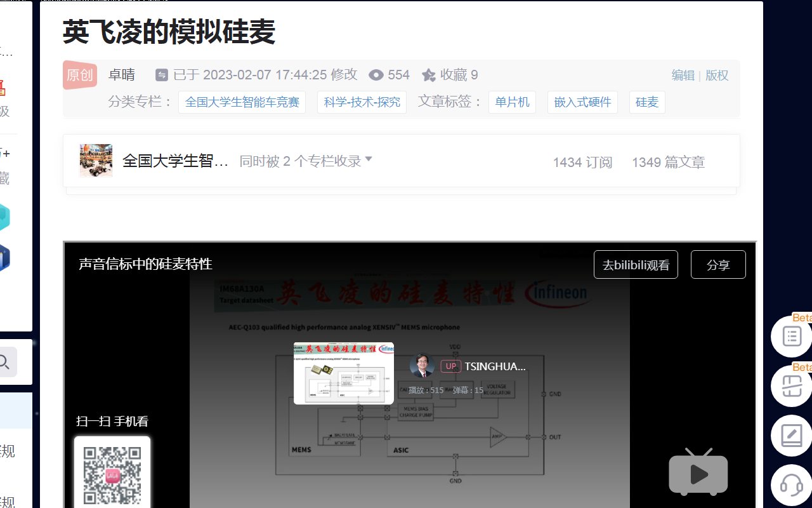Open author 卓晴 profile link
The width and height of the screenshot is (812, 508).
pyautogui.click(x=122, y=75)
